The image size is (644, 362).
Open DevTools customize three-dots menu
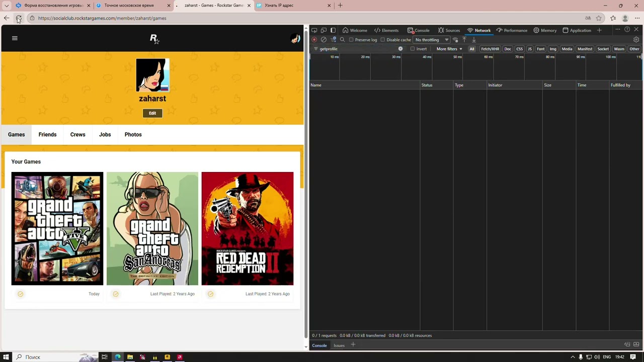pos(618,30)
